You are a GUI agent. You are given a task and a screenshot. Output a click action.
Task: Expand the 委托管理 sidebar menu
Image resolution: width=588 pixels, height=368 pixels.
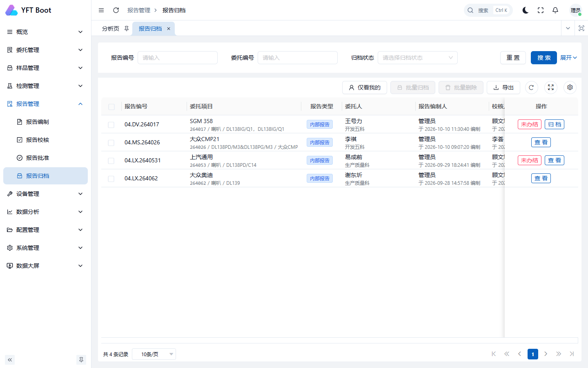click(45, 50)
